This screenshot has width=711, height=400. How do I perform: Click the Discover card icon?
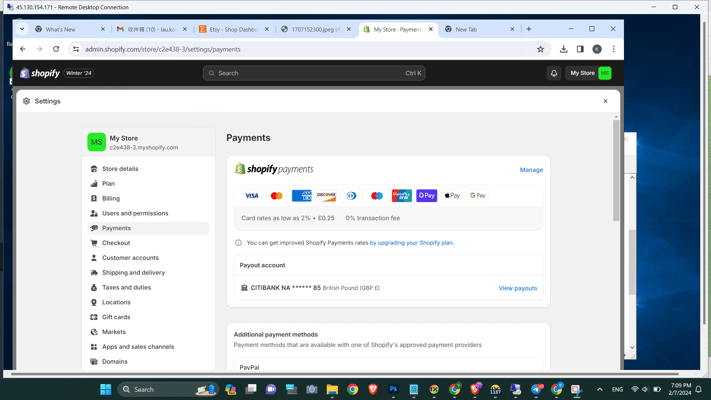click(326, 196)
